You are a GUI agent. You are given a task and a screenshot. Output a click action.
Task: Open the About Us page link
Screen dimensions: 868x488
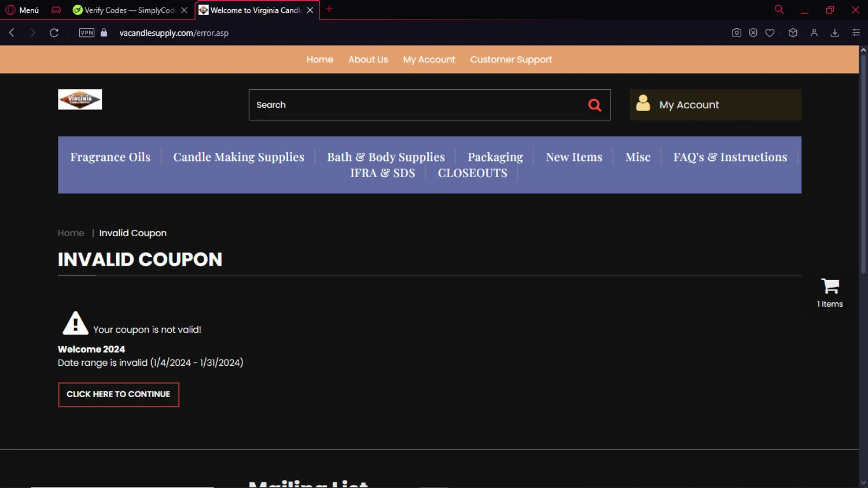pos(368,60)
